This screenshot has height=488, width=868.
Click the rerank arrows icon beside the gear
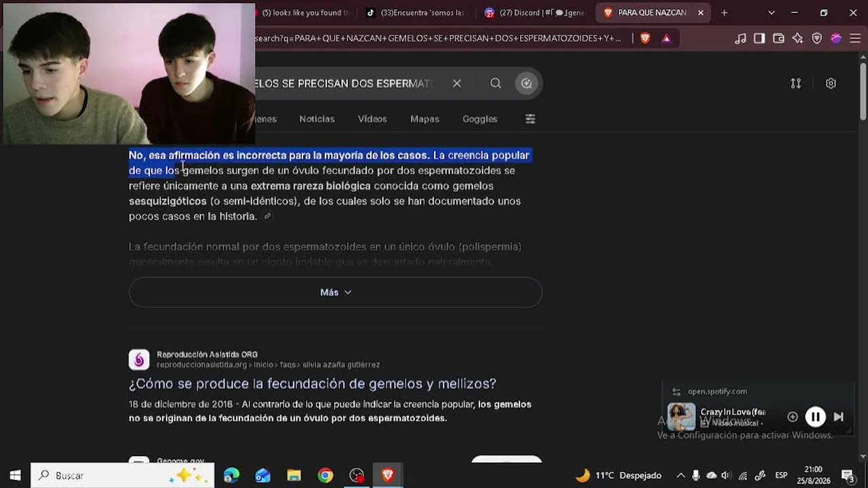click(x=796, y=83)
